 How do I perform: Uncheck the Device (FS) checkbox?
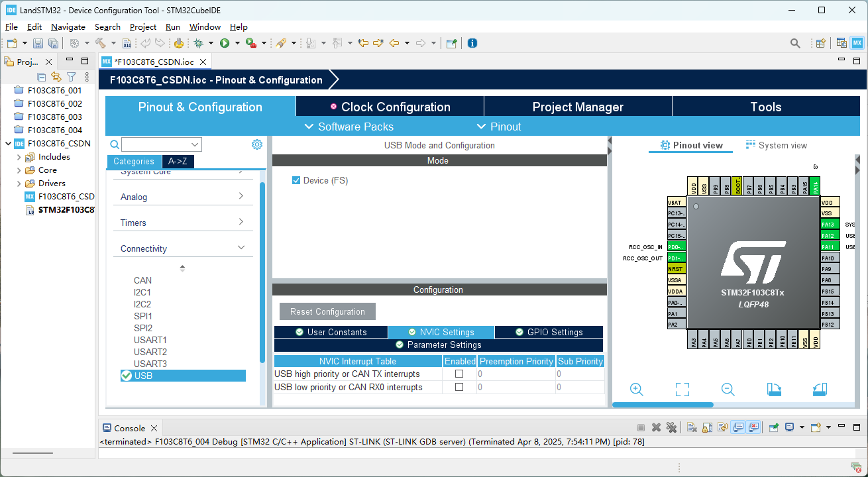[296, 180]
